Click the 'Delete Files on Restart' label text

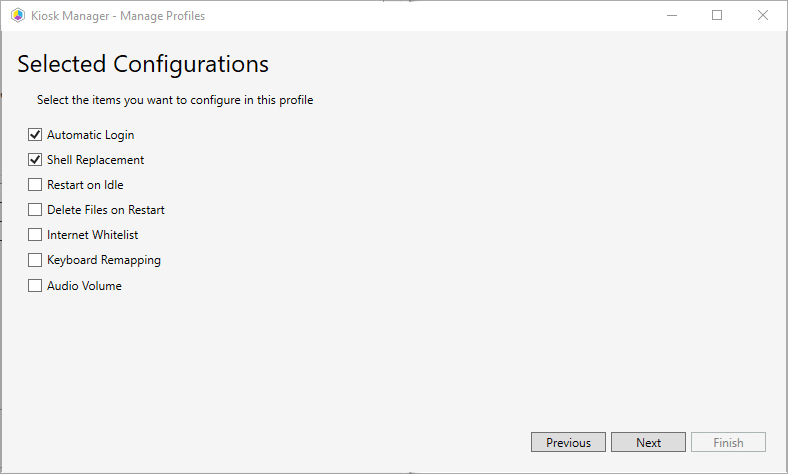tap(106, 210)
